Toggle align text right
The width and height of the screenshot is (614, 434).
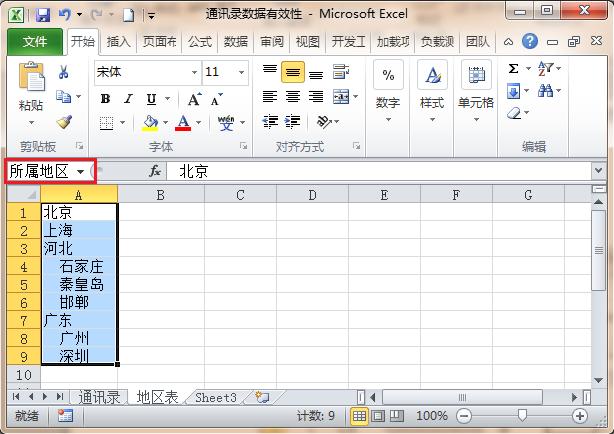[x=316, y=96]
